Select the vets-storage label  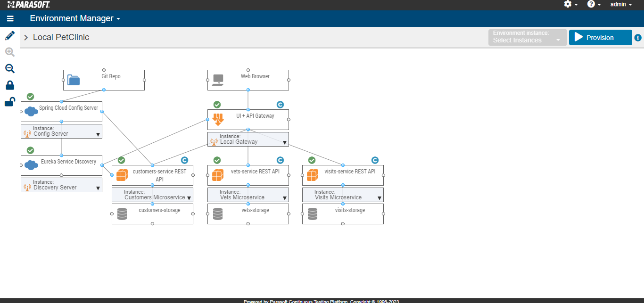[255, 210]
